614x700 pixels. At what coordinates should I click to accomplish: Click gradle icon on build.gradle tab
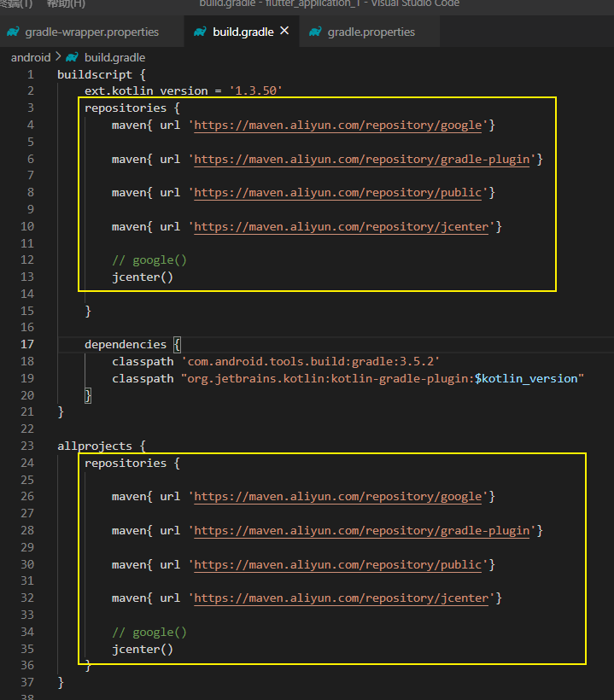(x=200, y=32)
